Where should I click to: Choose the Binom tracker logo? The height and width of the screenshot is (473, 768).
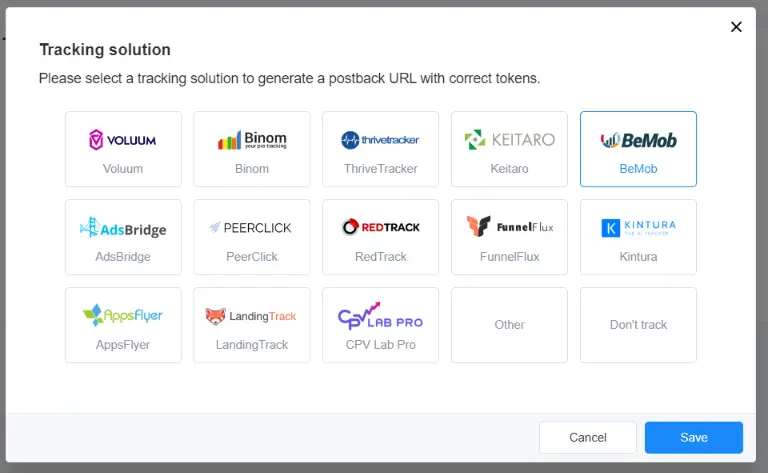[x=252, y=140]
